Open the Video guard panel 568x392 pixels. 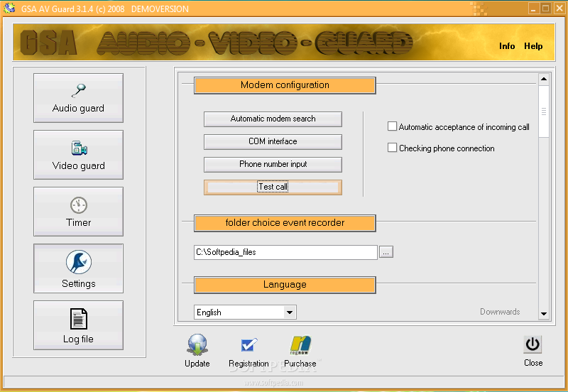point(78,155)
